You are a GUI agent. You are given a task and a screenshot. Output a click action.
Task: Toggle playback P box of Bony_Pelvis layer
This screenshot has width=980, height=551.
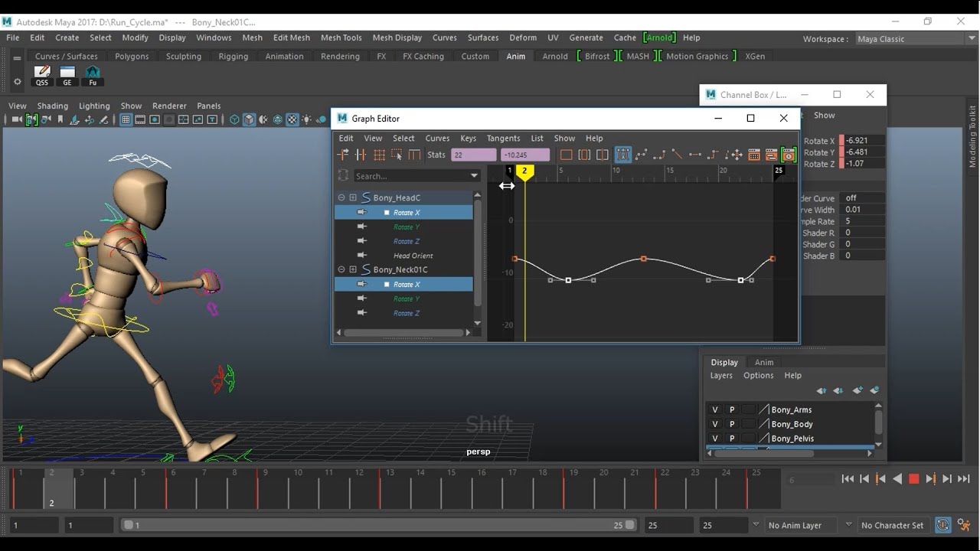coord(732,439)
